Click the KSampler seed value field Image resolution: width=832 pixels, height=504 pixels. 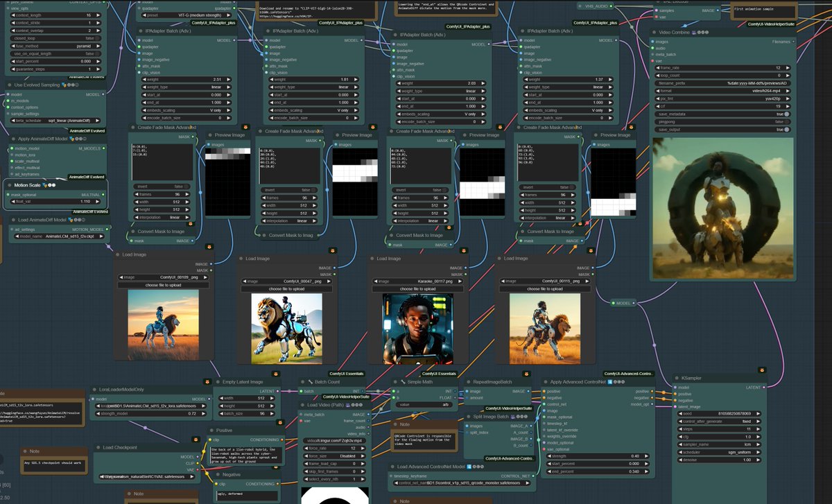pos(720,414)
